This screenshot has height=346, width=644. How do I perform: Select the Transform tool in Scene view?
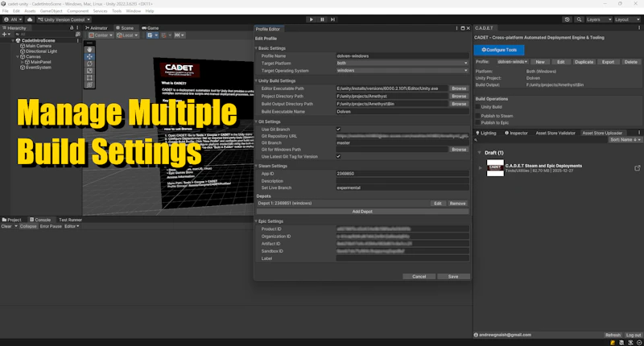pos(89,85)
